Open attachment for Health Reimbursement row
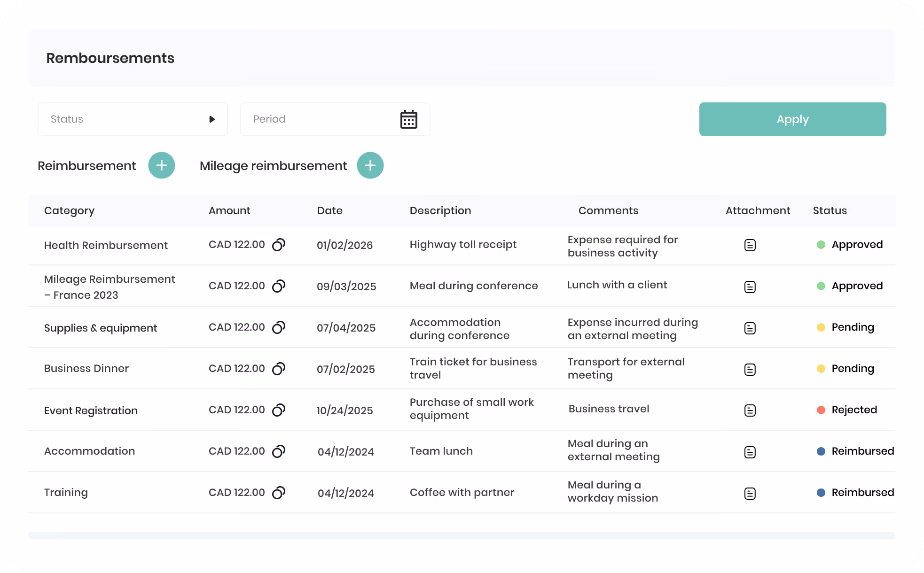This screenshot has height=573, width=924. [x=750, y=245]
